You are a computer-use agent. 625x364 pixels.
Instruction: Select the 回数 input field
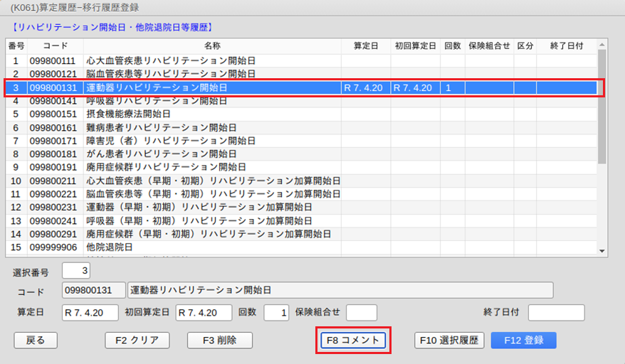(x=276, y=313)
